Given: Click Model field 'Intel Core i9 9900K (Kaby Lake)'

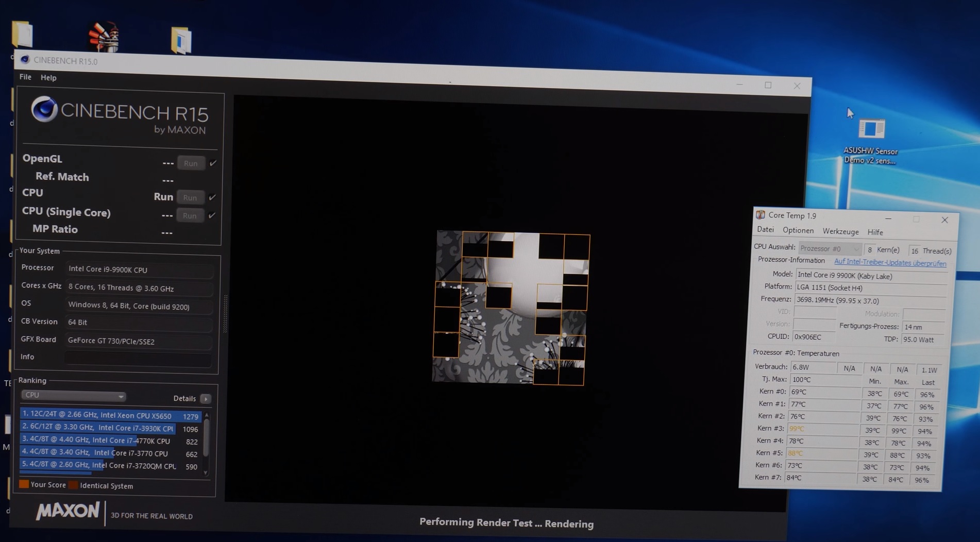Looking at the screenshot, I should pyautogui.click(x=872, y=276).
